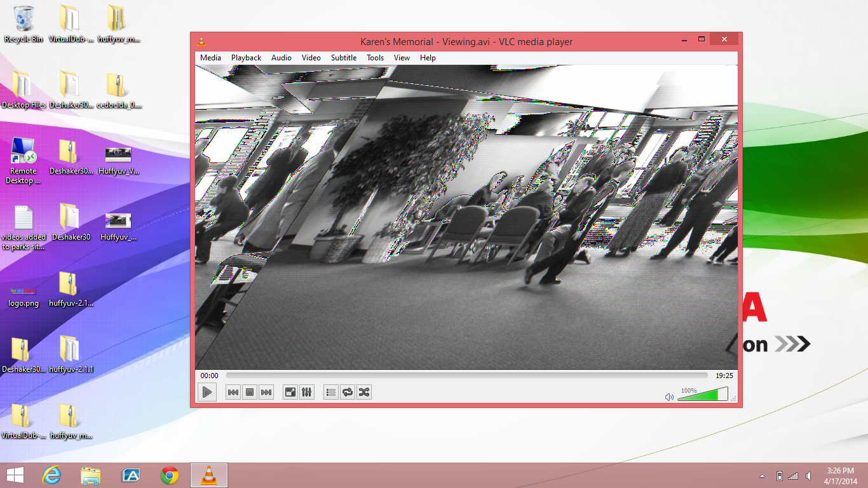Viewport: 868px width, 488px height.
Task: Open File Explorer from the taskbar
Action: [91, 475]
